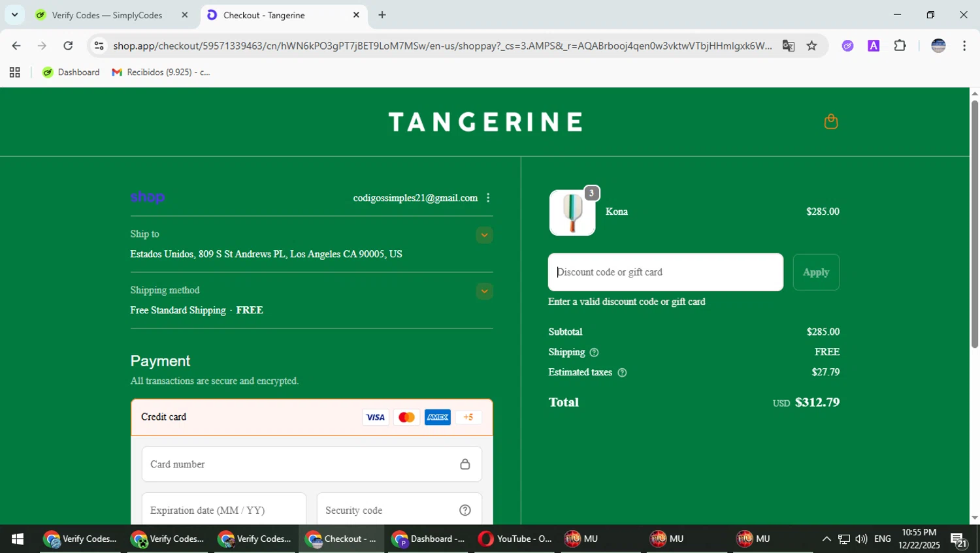Viewport: 980px width, 553px height.
Task: Switch to first Verify Codes taskbar window
Action: (x=80, y=539)
